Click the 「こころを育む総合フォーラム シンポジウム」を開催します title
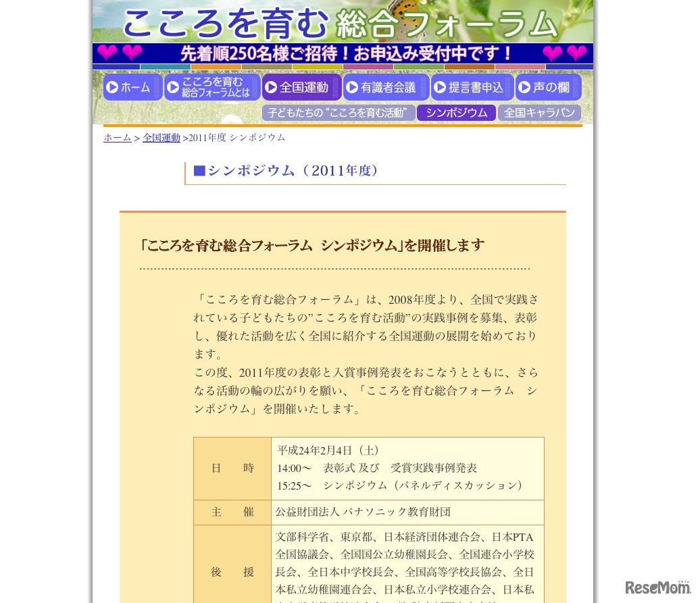This screenshot has width=700, height=603. (x=312, y=245)
